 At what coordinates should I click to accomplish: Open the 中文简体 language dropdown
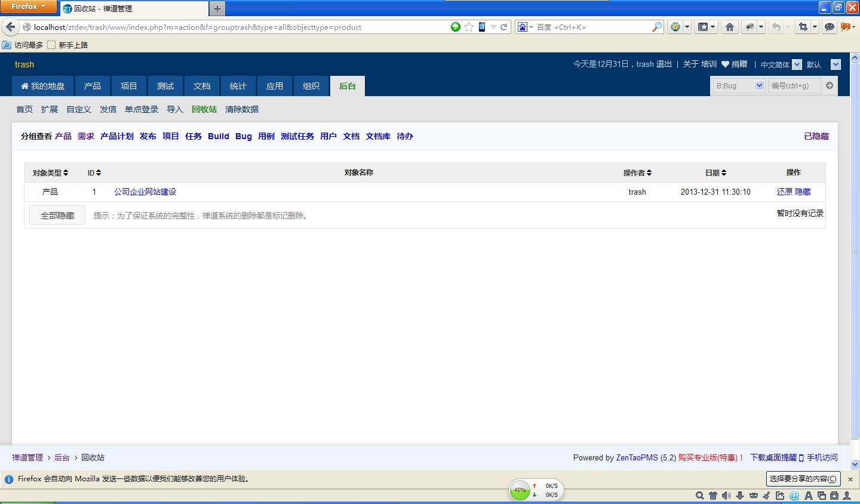797,64
